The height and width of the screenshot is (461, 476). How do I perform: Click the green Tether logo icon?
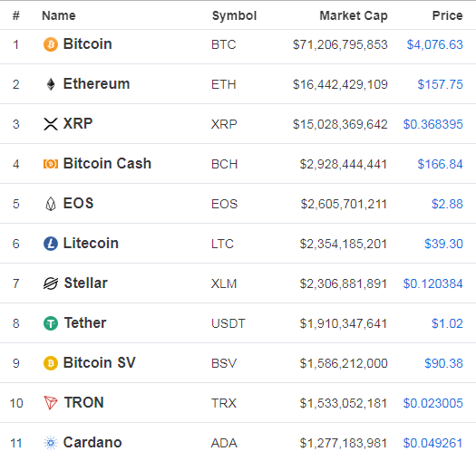tap(51, 323)
